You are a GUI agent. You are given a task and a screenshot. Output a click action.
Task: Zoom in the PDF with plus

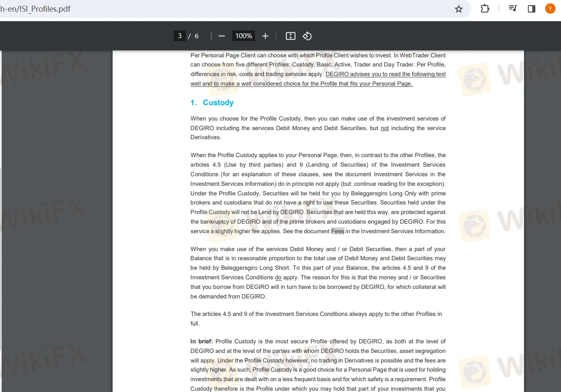265,36
